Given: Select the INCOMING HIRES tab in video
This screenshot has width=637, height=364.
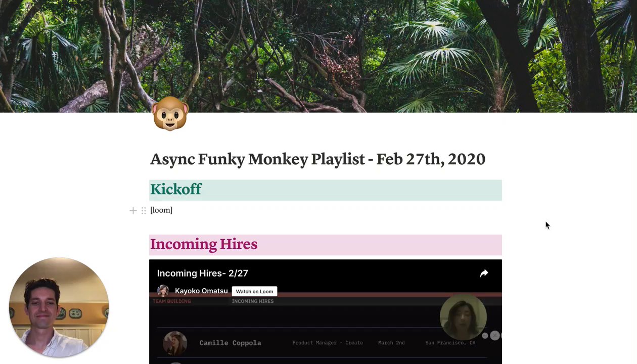Looking at the screenshot, I should click(253, 301).
